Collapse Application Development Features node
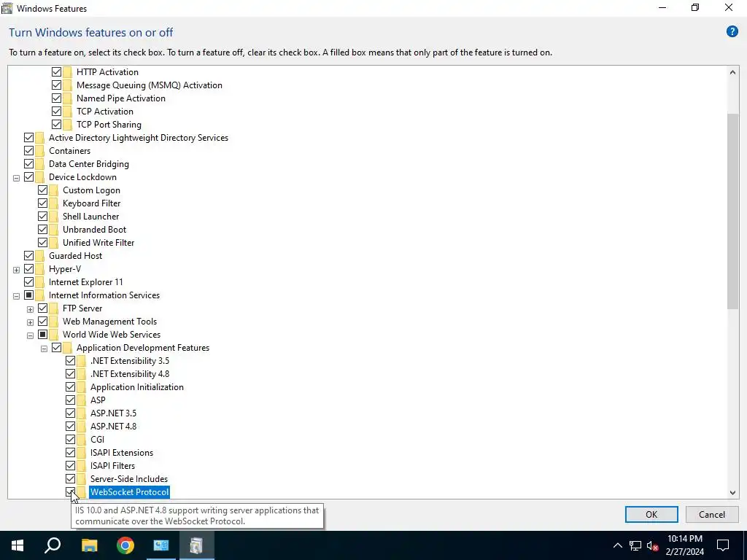 point(44,349)
